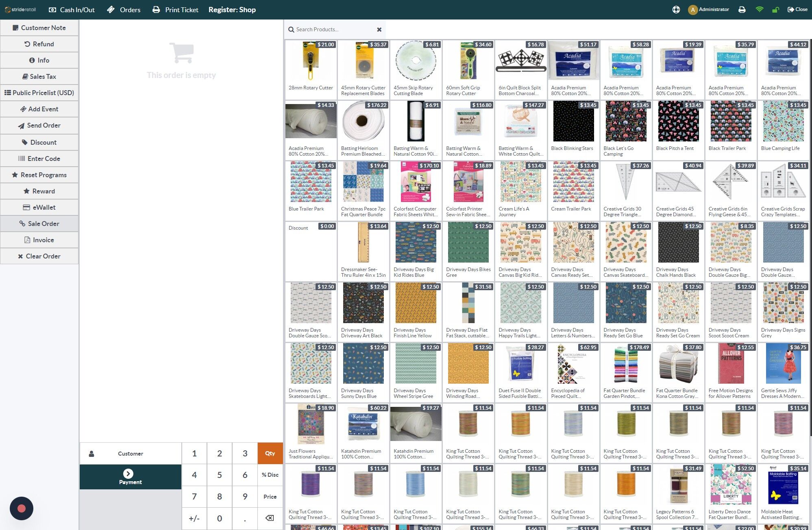The width and height of the screenshot is (812, 530).
Task: Open the Cash In/Out menu item
Action: 72,10
